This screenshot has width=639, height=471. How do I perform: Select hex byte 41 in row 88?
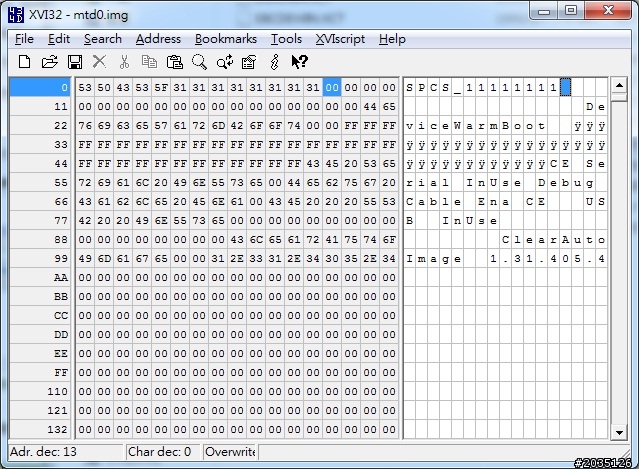click(x=332, y=240)
